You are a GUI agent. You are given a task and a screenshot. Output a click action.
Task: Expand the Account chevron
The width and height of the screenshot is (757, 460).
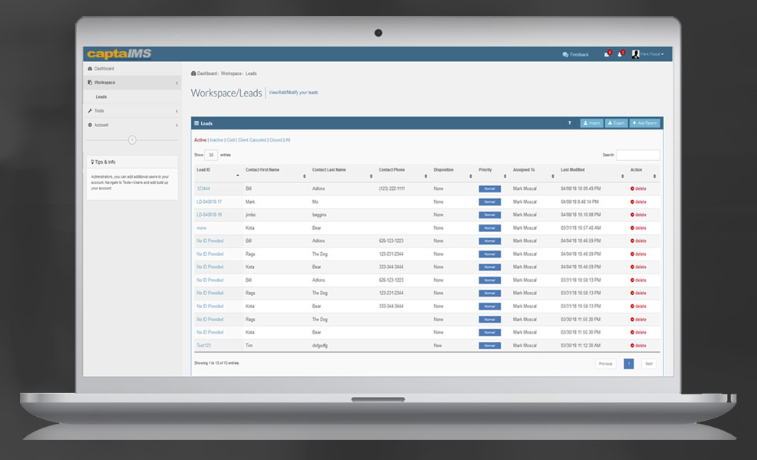177,125
